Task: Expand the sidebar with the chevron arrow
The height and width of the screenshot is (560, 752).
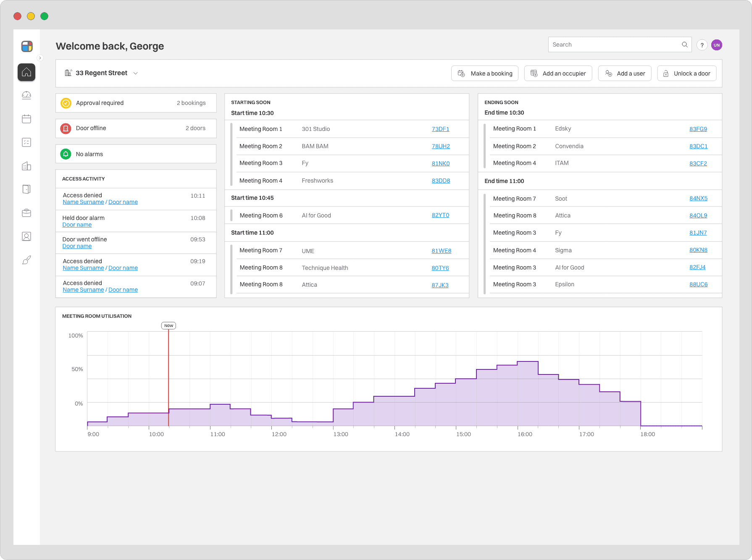Action: tap(40, 58)
